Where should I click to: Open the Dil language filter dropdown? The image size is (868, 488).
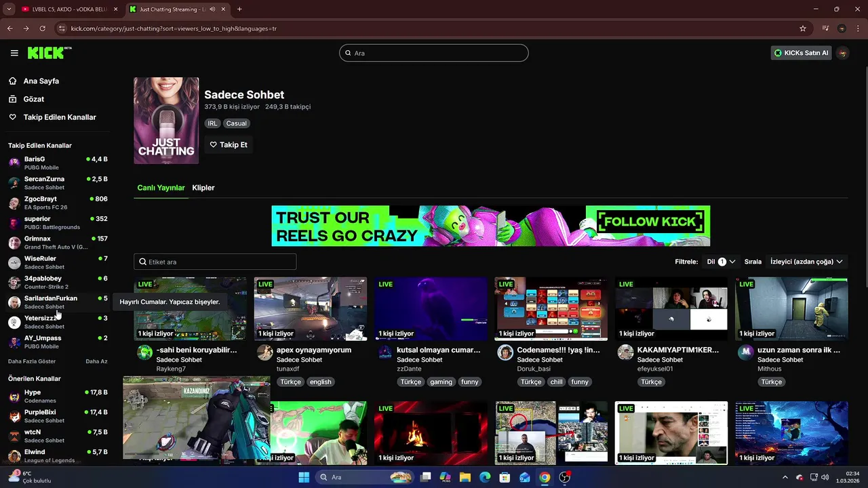721,262
